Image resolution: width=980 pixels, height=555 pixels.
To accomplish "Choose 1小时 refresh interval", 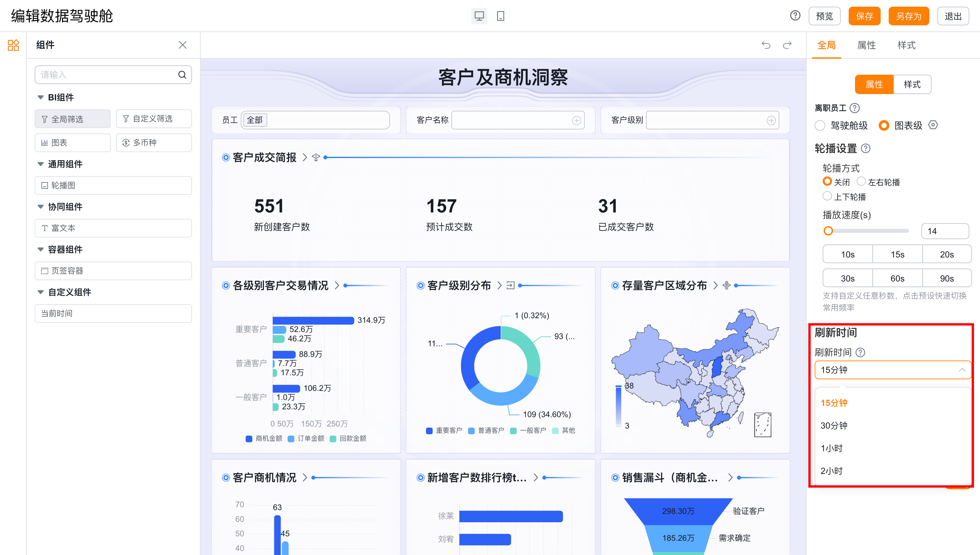I will (892, 448).
